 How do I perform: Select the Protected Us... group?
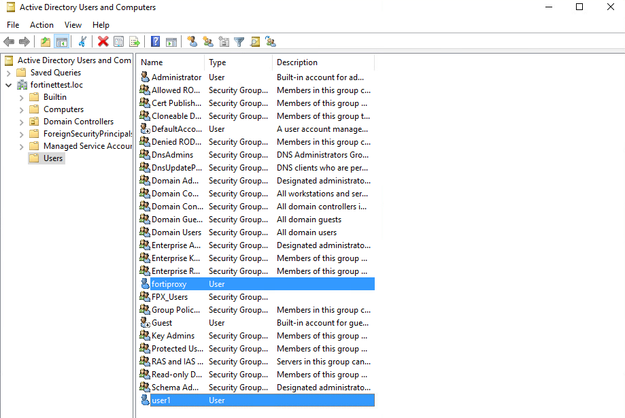pyautogui.click(x=177, y=349)
